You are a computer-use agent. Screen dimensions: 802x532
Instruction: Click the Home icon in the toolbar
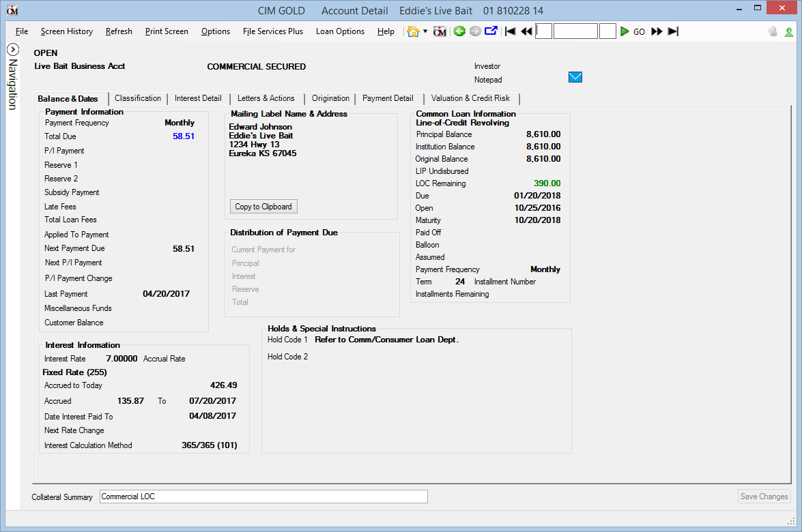pyautogui.click(x=413, y=31)
